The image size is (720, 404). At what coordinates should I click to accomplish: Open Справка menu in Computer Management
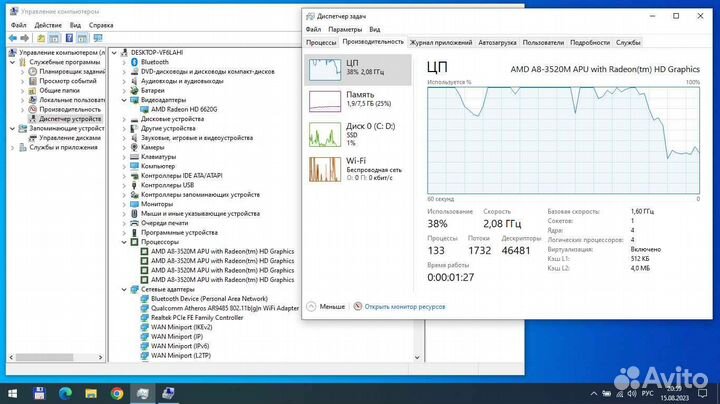pos(101,25)
